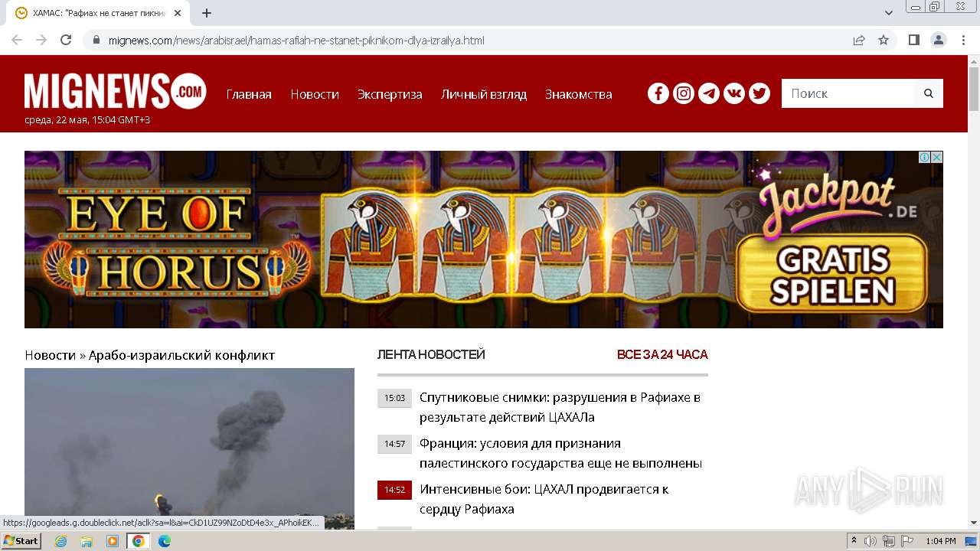Open the Chrome three-dot menu
This screenshot has width=980, height=551.
click(963, 40)
